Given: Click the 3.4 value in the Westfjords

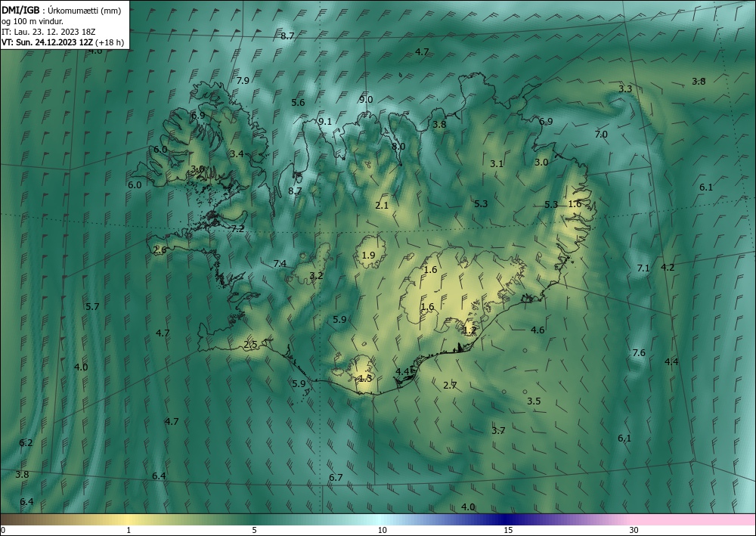Looking at the screenshot, I should click(236, 154).
